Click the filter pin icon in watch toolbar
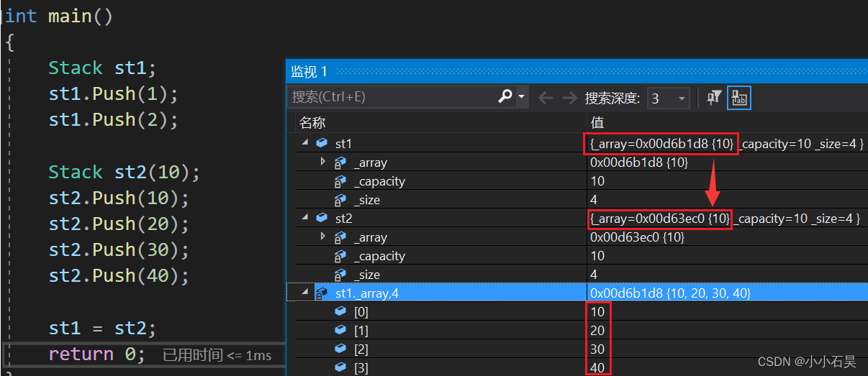The height and width of the screenshot is (376, 868). [x=714, y=98]
